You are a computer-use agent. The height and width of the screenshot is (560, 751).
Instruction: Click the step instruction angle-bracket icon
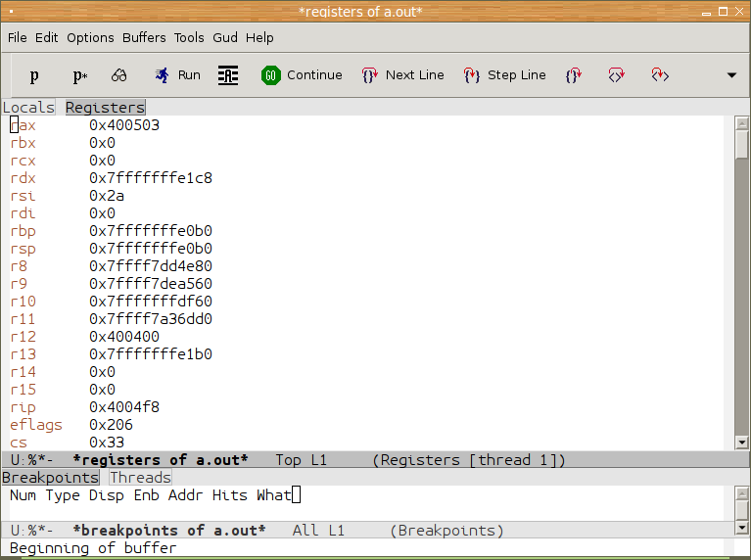click(x=660, y=75)
